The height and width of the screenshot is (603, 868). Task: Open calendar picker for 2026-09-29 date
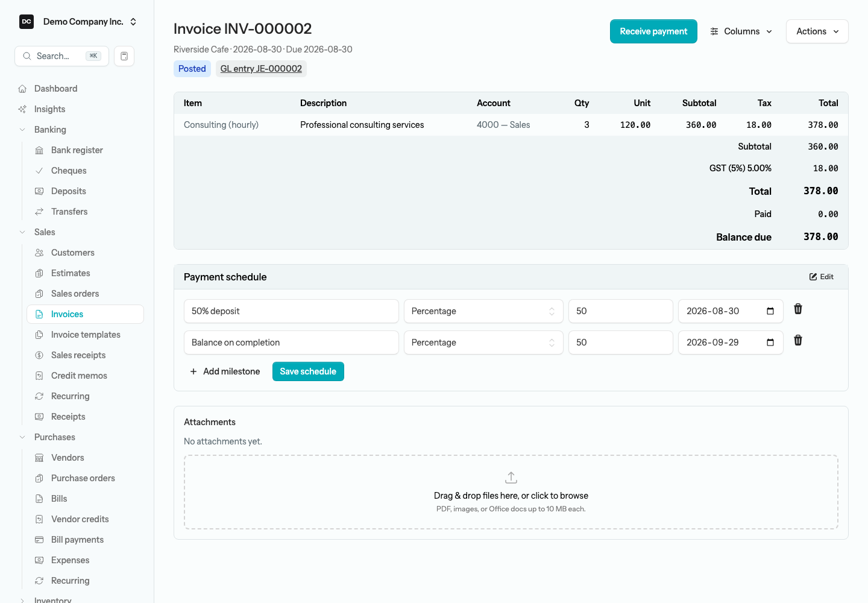(x=770, y=343)
